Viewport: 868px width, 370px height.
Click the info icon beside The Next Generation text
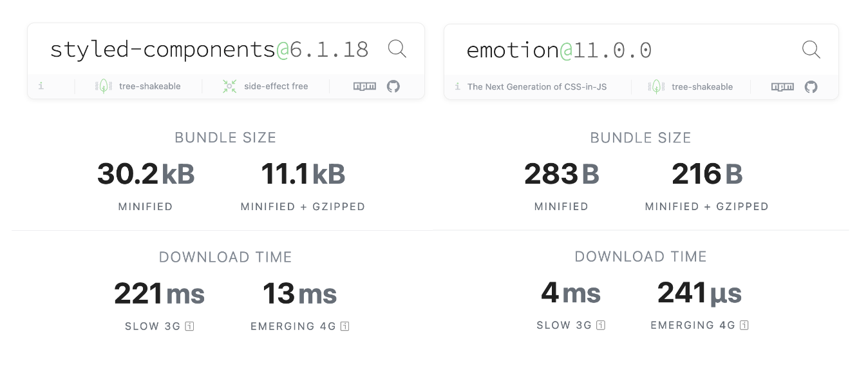click(x=457, y=86)
